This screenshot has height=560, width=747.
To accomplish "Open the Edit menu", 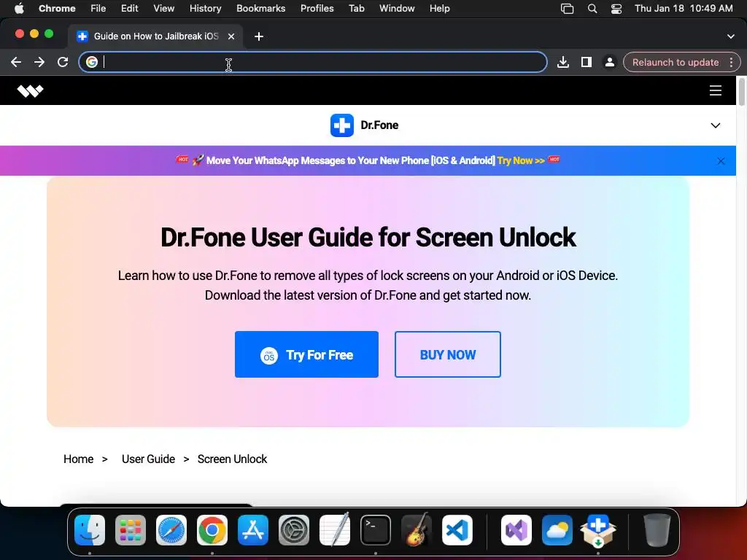I will coord(130,9).
